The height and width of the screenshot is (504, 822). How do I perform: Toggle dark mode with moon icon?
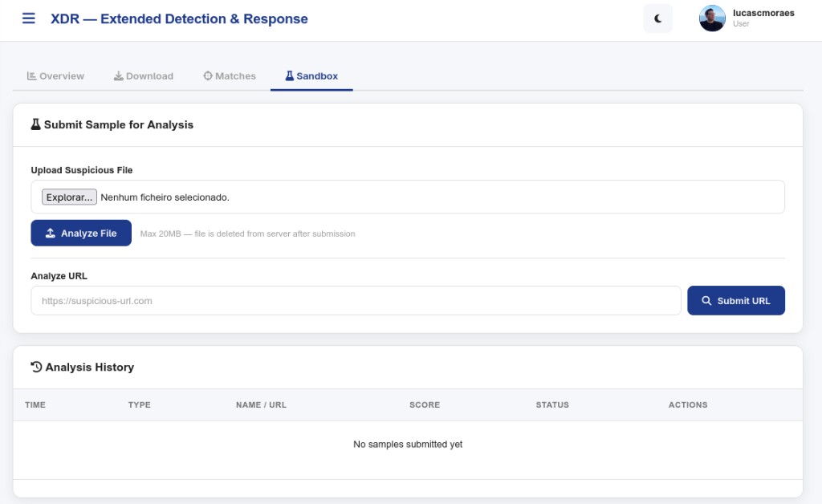pyautogui.click(x=657, y=19)
